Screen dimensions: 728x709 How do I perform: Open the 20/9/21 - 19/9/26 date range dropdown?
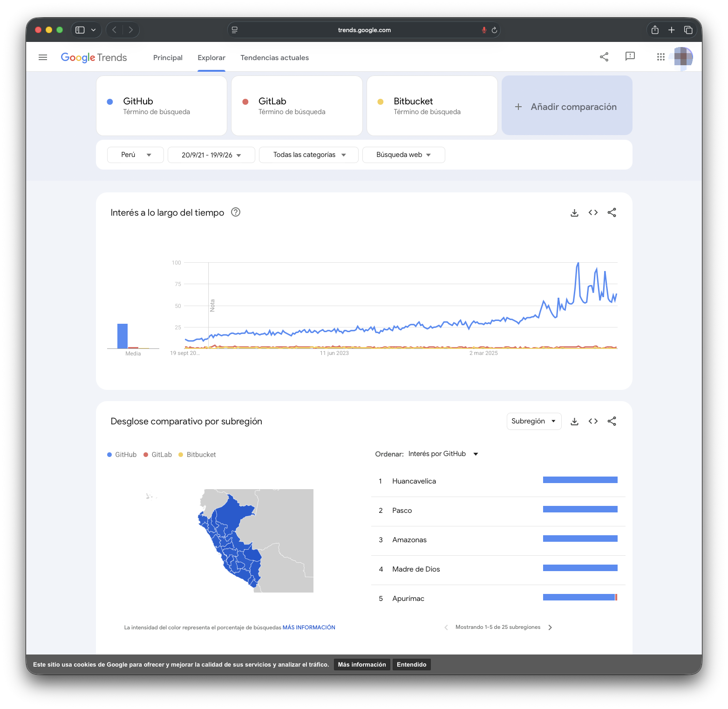[x=211, y=155]
